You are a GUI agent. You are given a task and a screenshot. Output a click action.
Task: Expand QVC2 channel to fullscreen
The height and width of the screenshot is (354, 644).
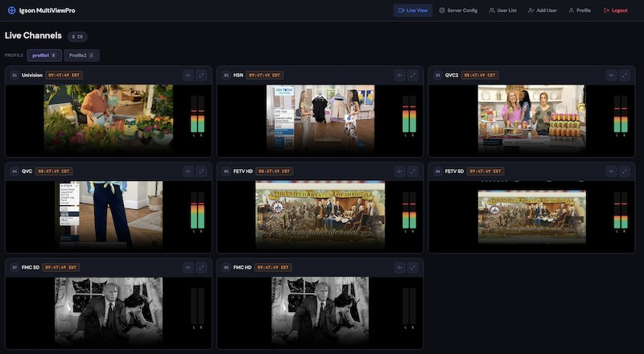(625, 75)
